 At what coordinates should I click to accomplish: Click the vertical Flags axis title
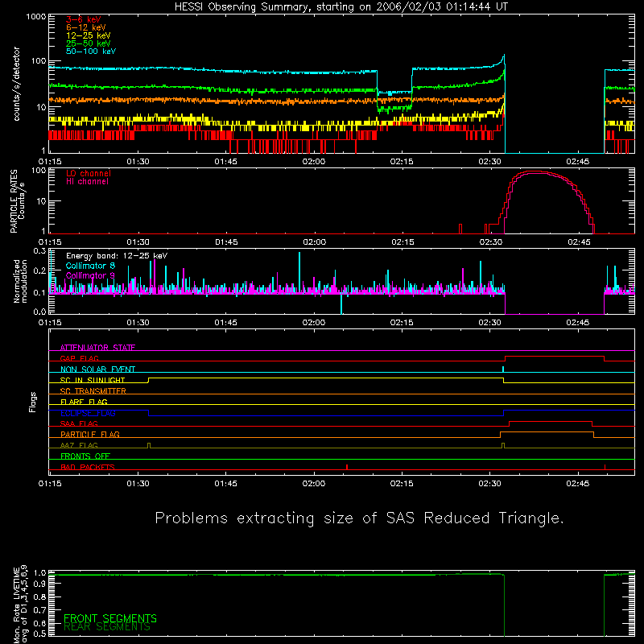32,402
